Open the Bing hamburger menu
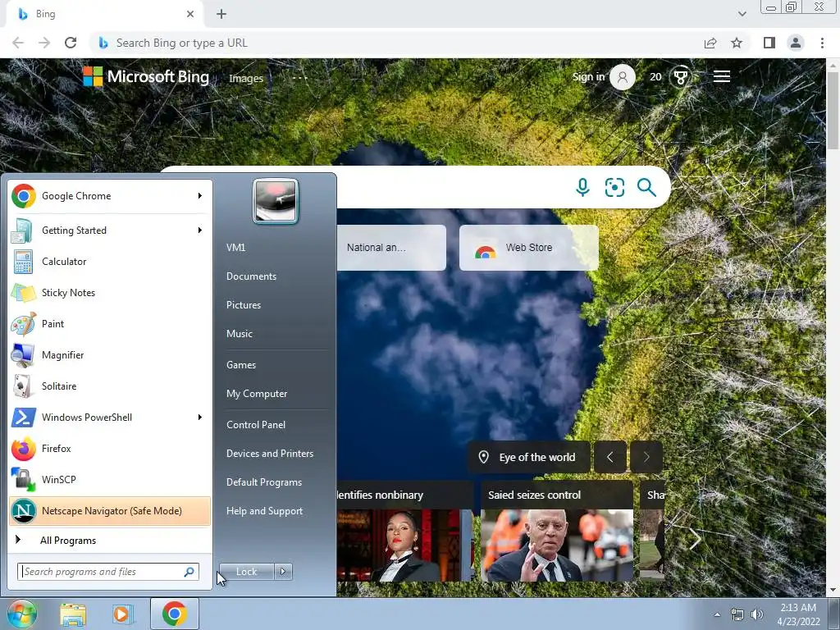Image resolution: width=840 pixels, height=630 pixels. pyautogui.click(x=722, y=76)
